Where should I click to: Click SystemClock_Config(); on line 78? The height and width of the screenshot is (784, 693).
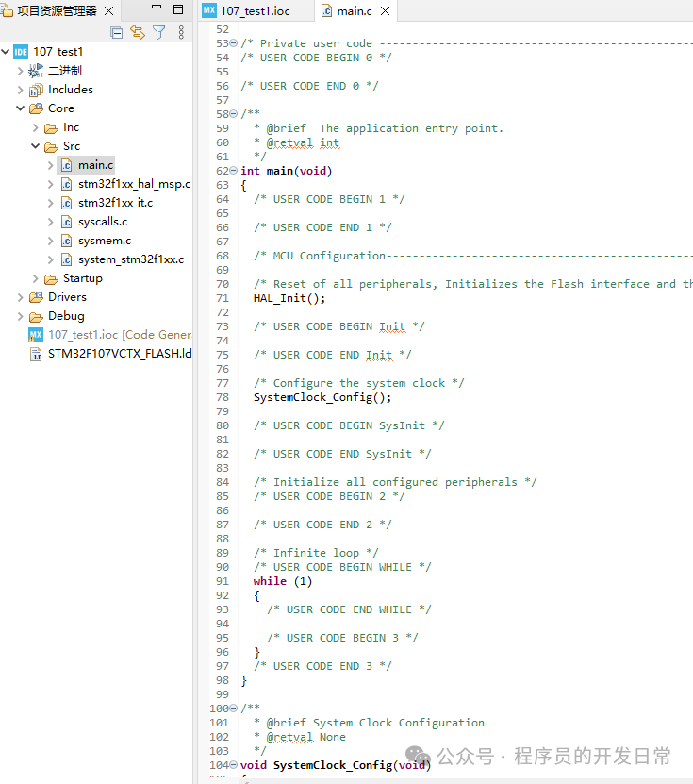click(x=322, y=397)
